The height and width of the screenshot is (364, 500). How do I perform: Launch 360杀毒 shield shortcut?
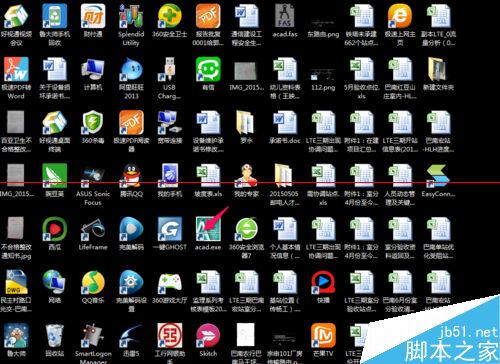93,122
